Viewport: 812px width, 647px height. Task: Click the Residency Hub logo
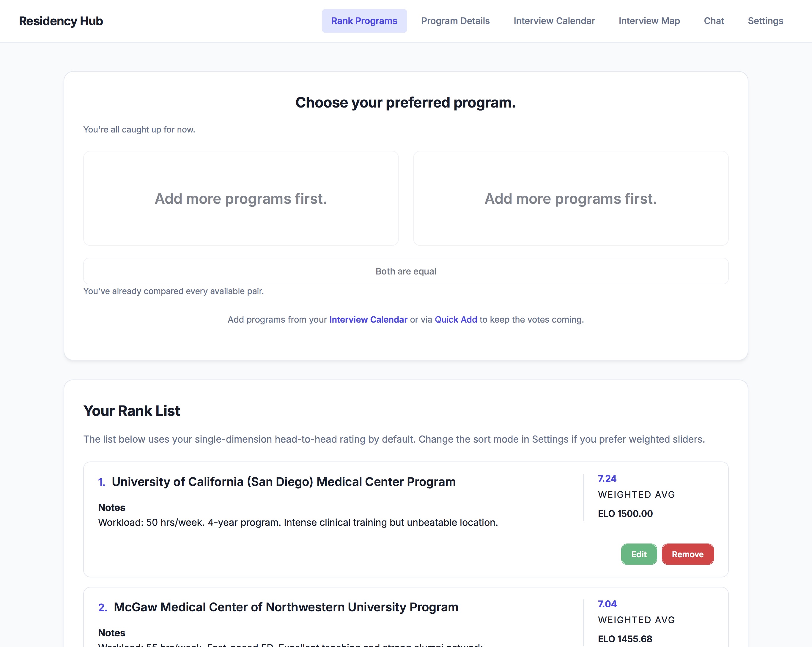tap(61, 21)
